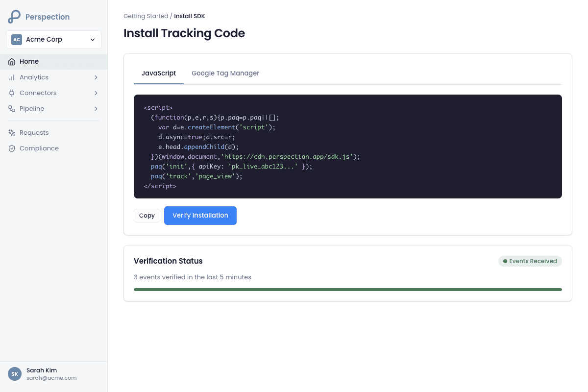Click the sarah@acme.com email text

point(51,378)
